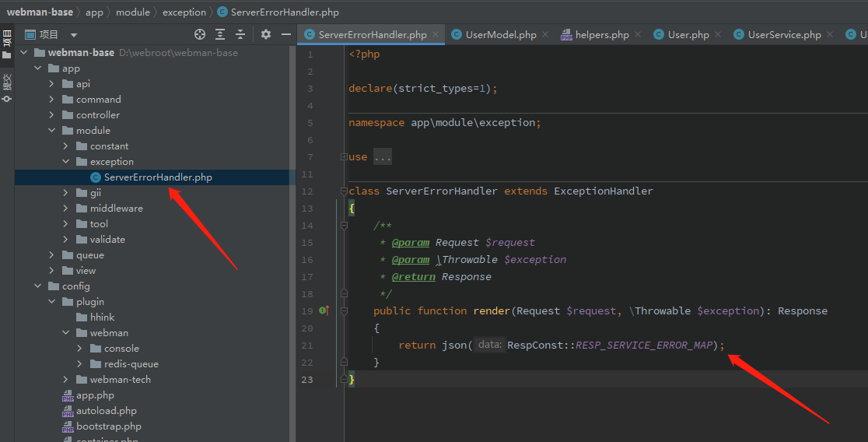Click the overriding method gutter icon on line 19
The image size is (868, 442).
click(324, 310)
